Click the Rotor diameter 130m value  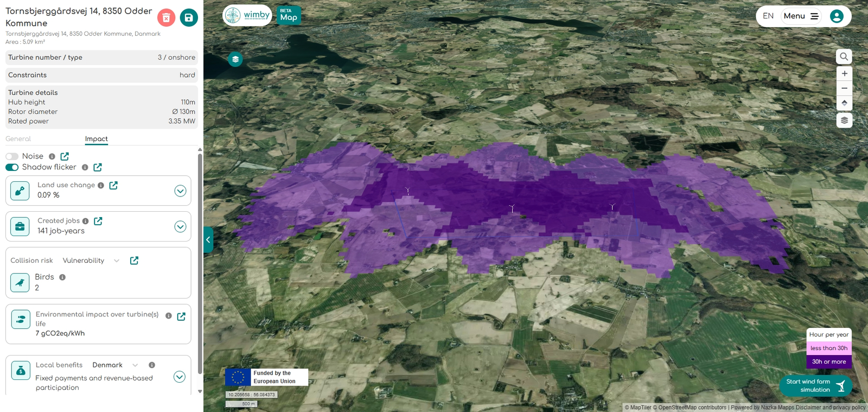183,112
